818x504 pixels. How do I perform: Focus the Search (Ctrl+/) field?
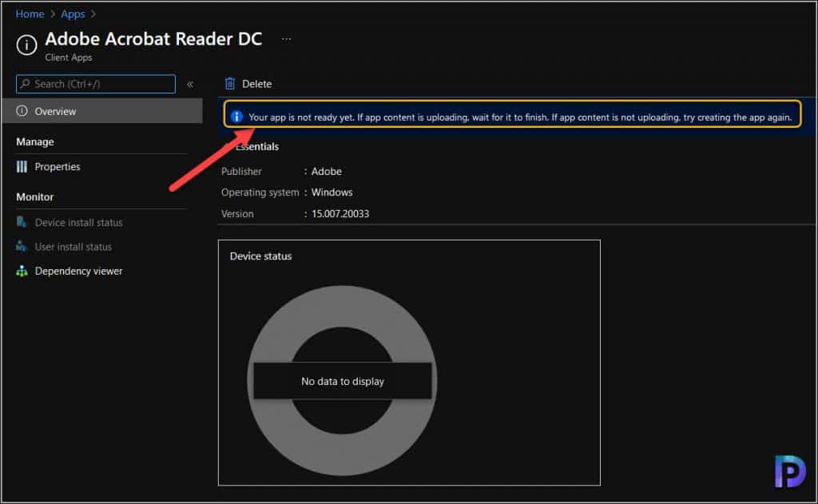(96, 84)
